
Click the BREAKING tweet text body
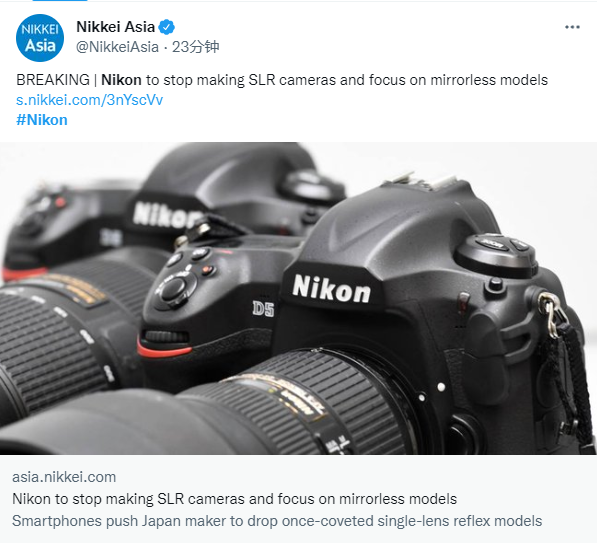click(282, 80)
